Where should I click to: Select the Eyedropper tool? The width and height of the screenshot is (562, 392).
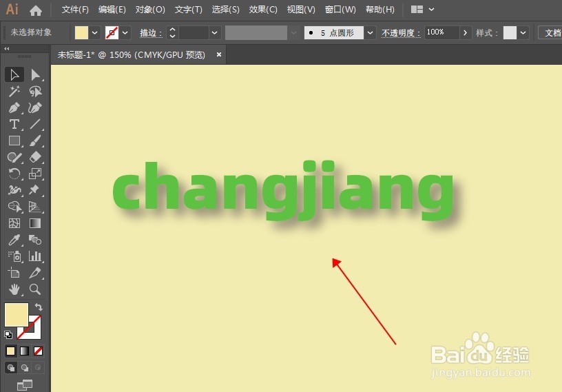14,240
